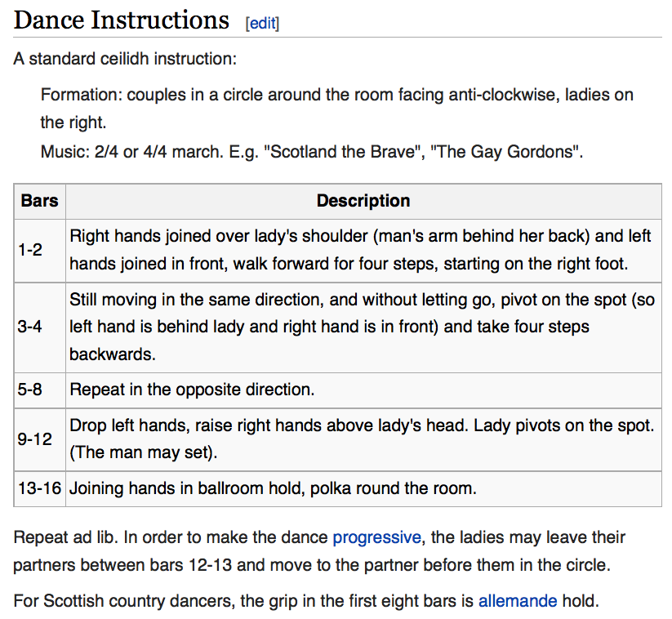Click the '5-8' bars cell
The width and height of the screenshot is (672, 619).
click(40, 390)
